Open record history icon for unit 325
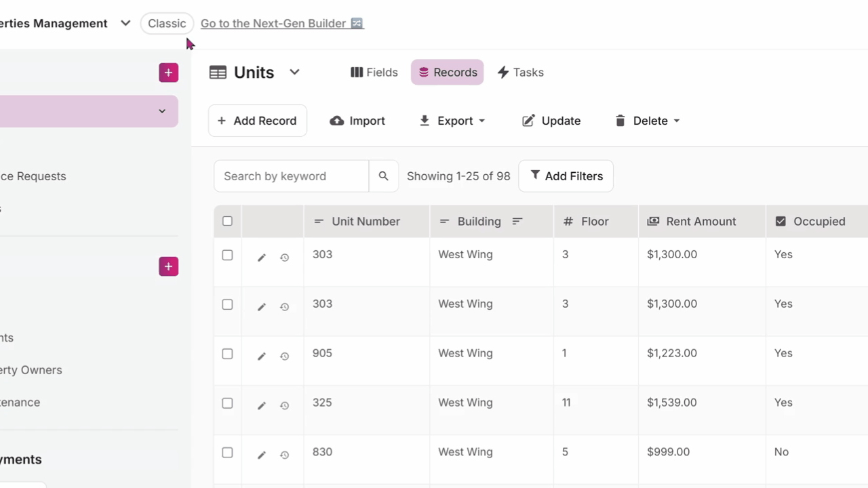 285,406
